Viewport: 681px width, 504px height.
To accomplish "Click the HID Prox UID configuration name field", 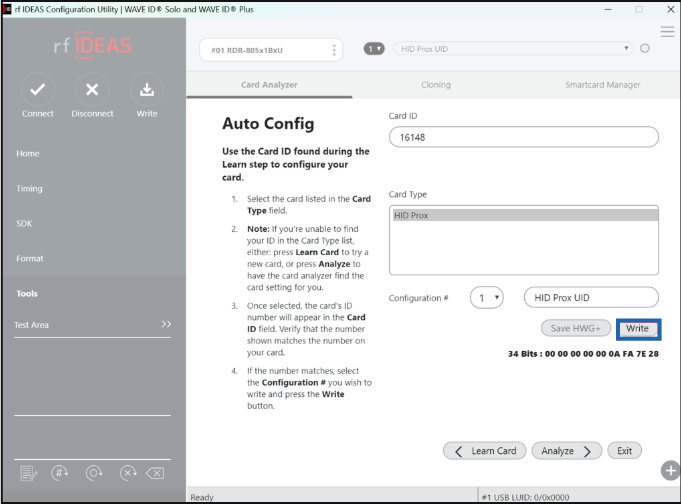I will point(591,298).
